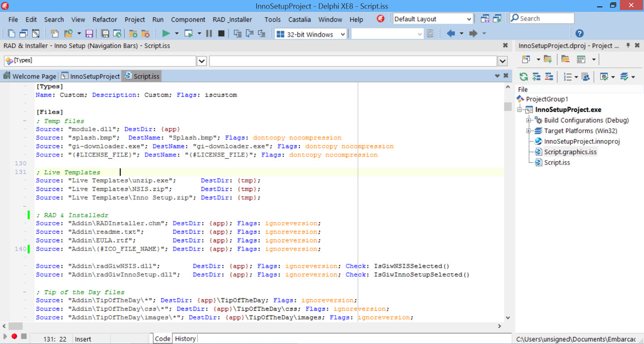Click the macro play triangle in status bar
This screenshot has width=644, height=344.
[x=5, y=336]
